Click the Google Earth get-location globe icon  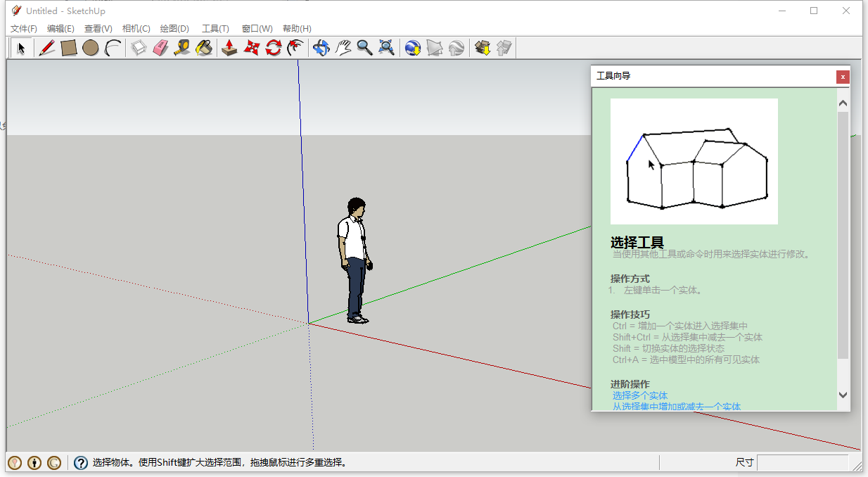point(413,48)
